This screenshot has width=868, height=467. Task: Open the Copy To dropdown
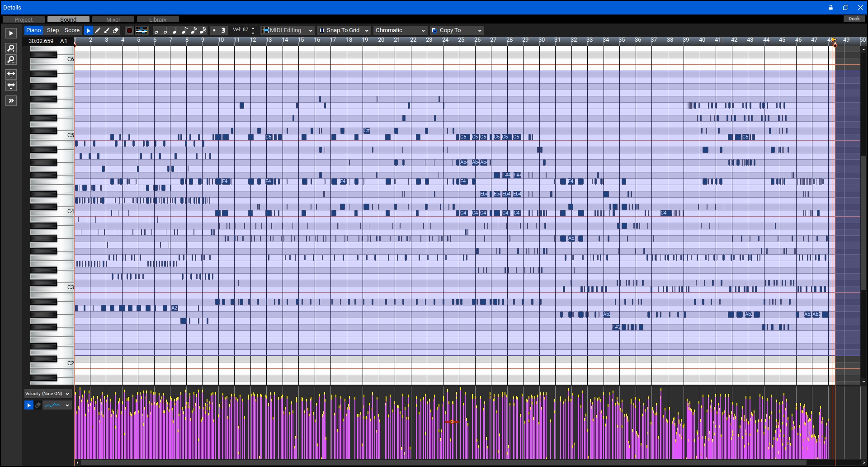point(457,30)
